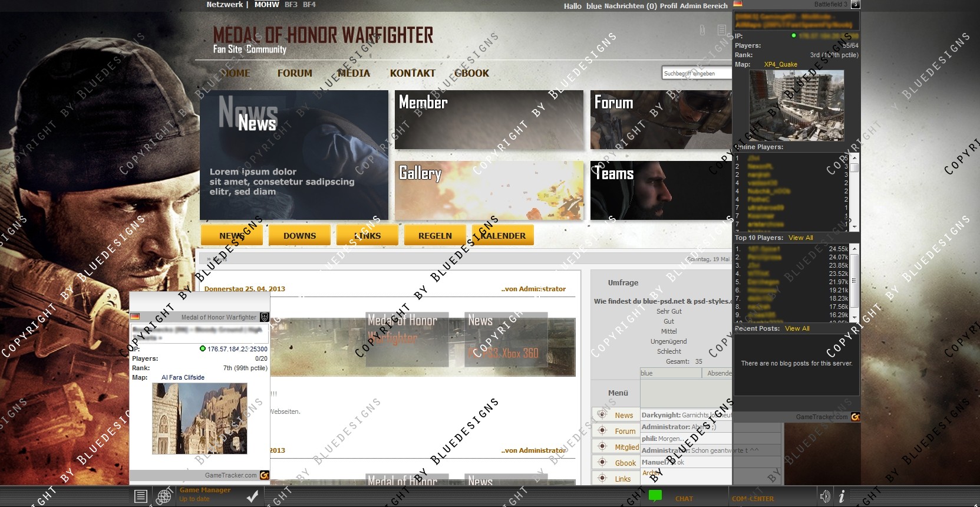Open FORUM in the main navigation
Image resolution: width=980 pixels, height=507 pixels.
pos(295,73)
